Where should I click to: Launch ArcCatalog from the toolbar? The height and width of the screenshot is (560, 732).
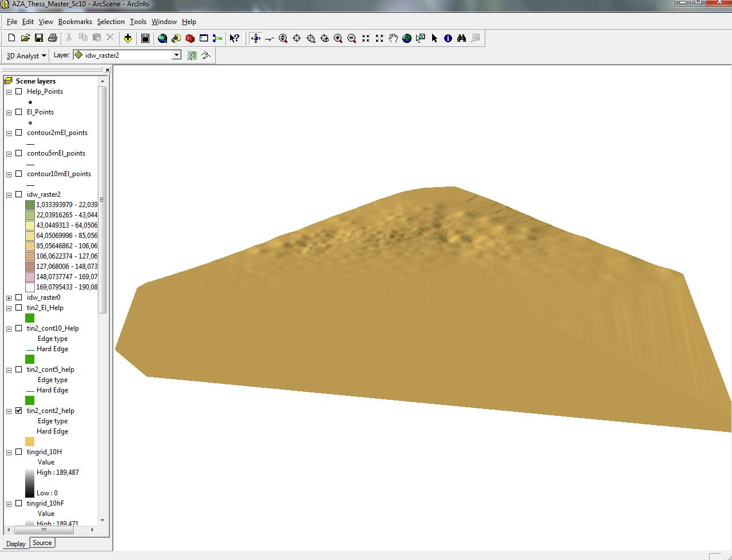pyautogui.click(x=176, y=38)
